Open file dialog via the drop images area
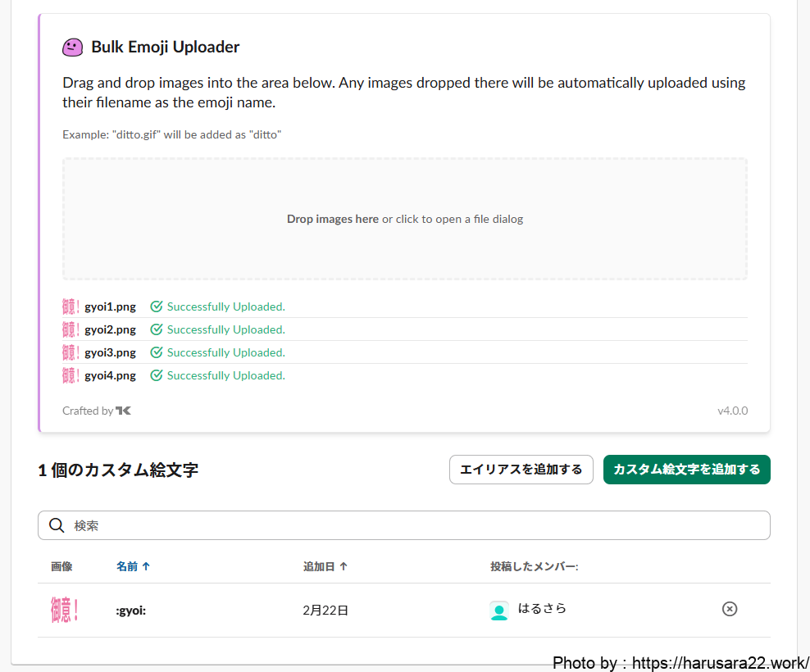This screenshot has width=810, height=672. (405, 219)
